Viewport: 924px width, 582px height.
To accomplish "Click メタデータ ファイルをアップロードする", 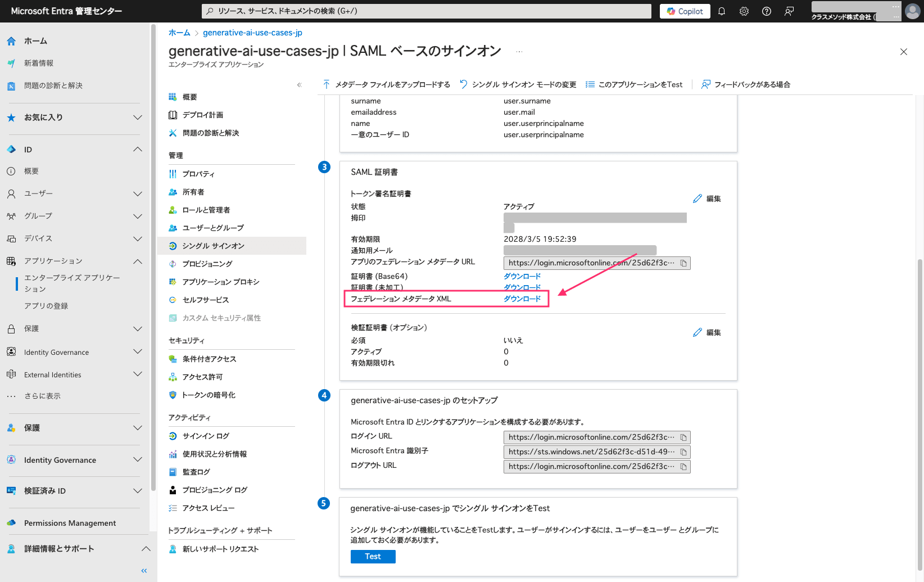I will coord(387,84).
